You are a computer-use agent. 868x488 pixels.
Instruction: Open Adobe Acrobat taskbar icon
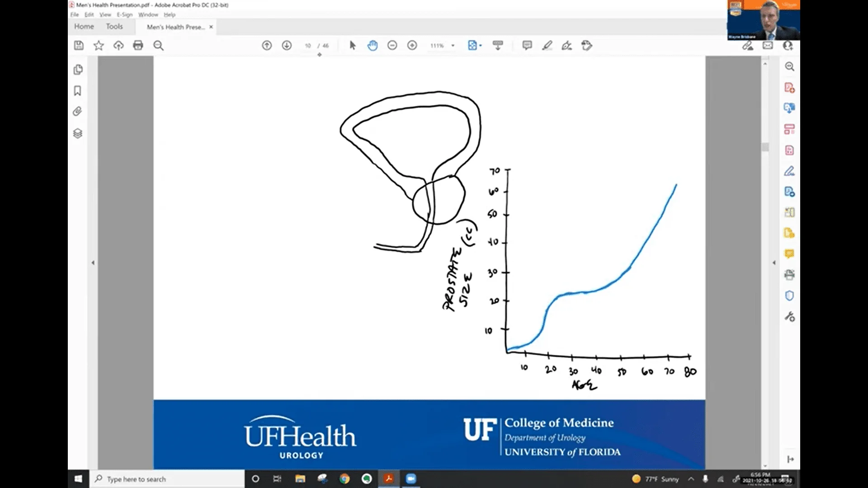[389, 479]
